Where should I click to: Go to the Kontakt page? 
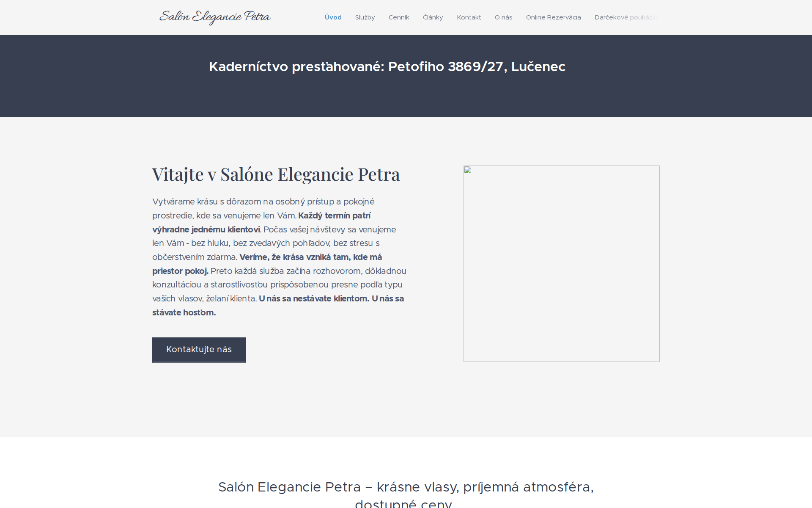coord(469,17)
